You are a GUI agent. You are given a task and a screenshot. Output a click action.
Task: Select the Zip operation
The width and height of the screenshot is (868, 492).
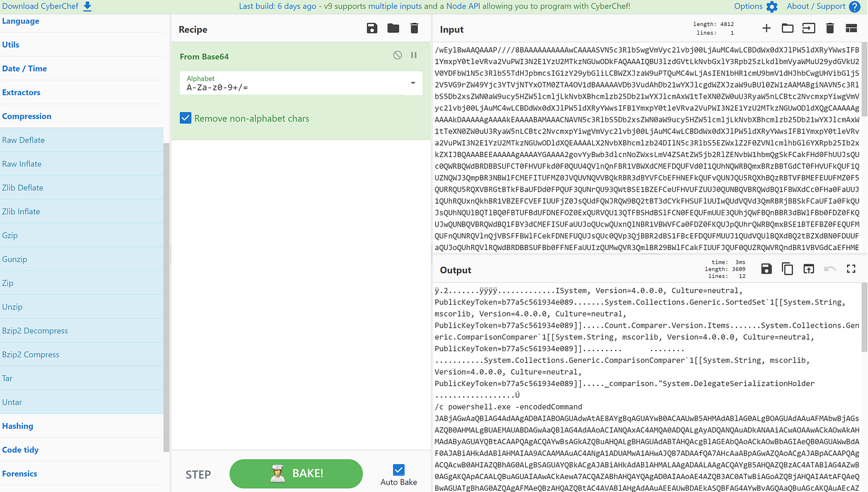click(x=82, y=283)
